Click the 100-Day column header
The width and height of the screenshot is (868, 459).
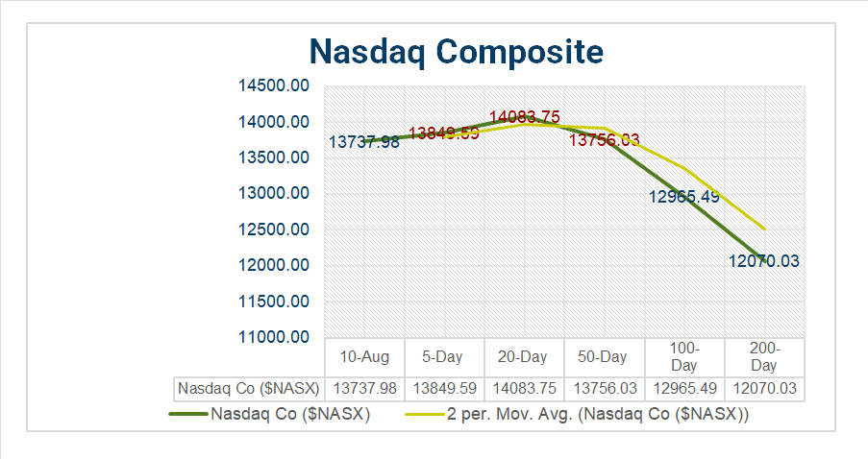pyautogui.click(x=683, y=356)
